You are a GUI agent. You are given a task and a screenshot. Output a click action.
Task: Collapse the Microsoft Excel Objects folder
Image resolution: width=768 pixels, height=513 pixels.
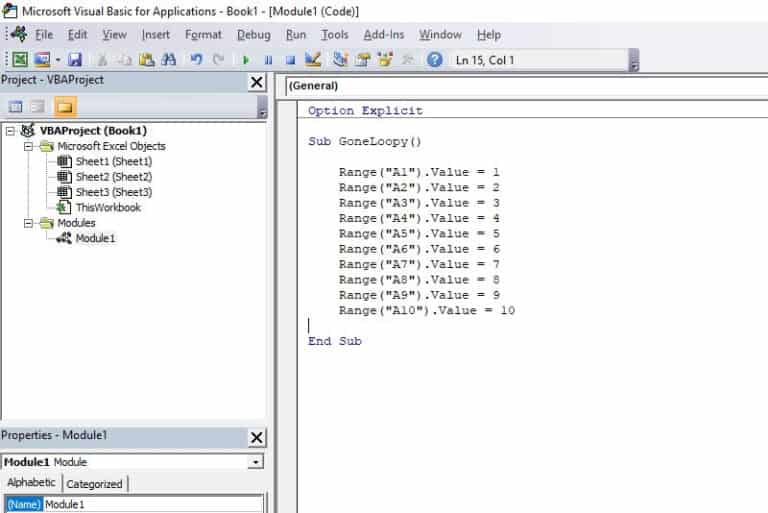[28, 146]
